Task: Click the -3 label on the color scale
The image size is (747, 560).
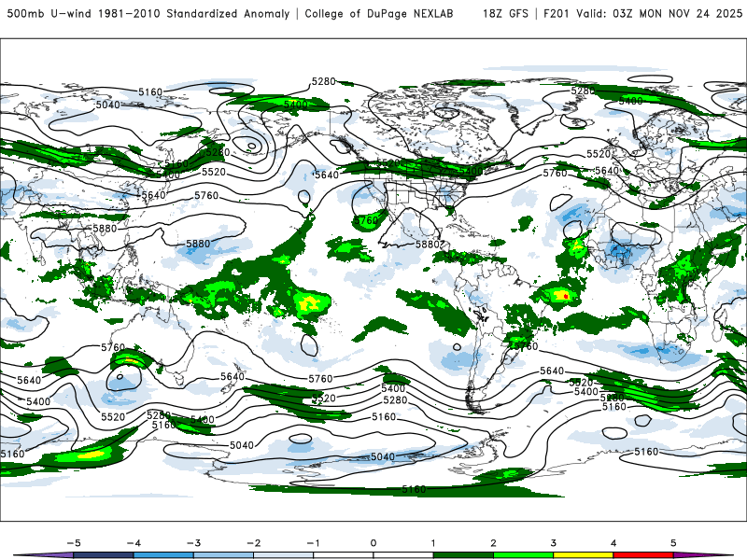Action: (193, 543)
